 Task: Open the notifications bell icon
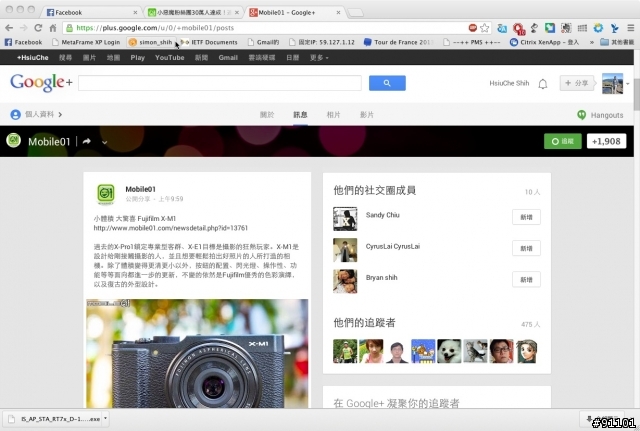coord(542,84)
